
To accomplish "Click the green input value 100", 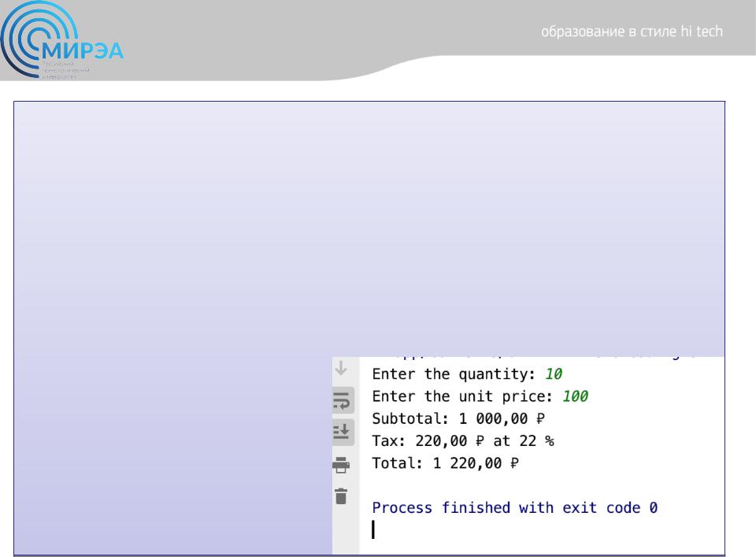I will click(x=575, y=396).
